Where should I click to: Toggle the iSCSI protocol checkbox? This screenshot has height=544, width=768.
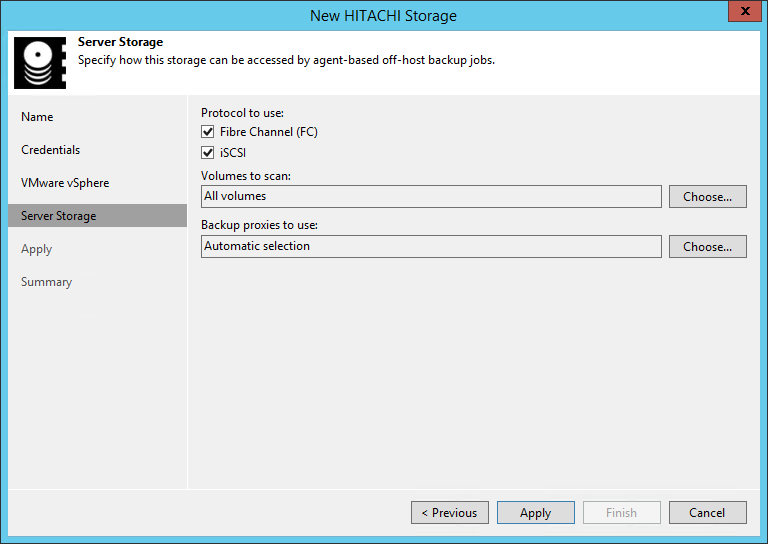[x=208, y=153]
